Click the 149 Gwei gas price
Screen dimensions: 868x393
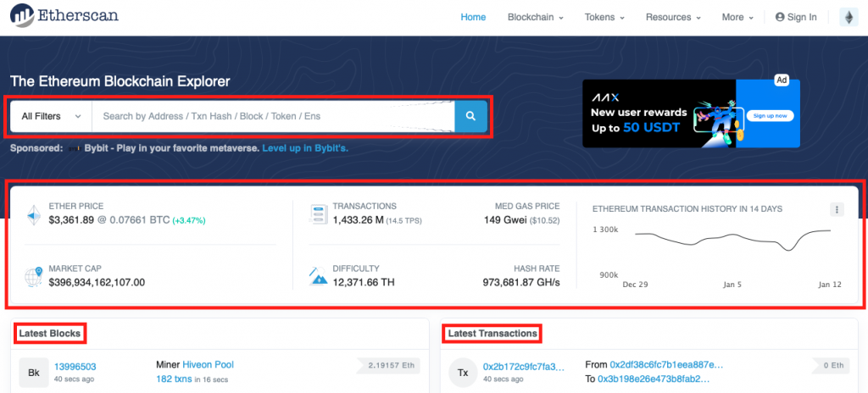point(504,219)
